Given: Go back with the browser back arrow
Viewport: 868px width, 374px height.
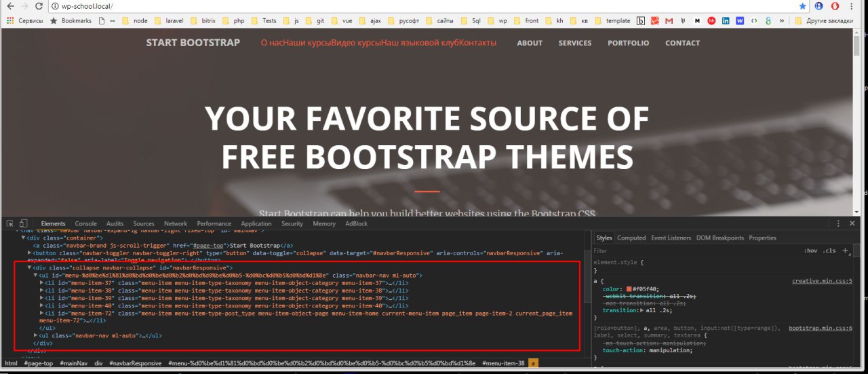Looking at the screenshot, I should [9, 6].
